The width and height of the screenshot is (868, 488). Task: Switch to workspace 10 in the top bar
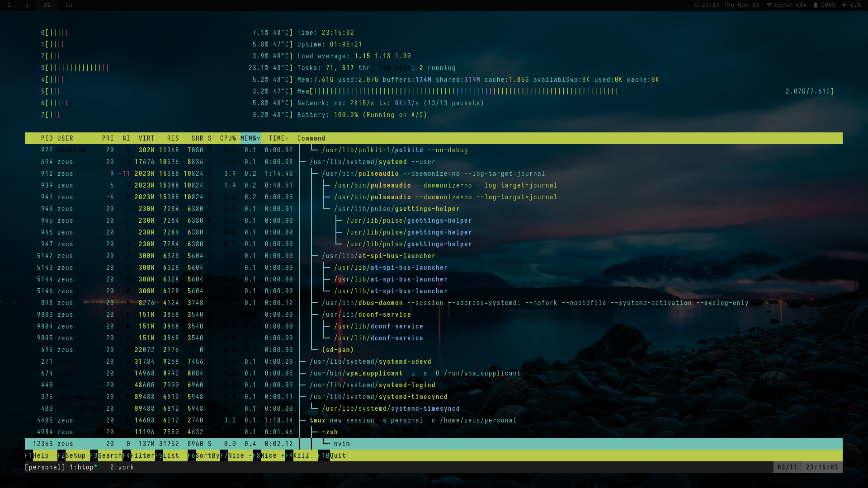[x=47, y=5]
